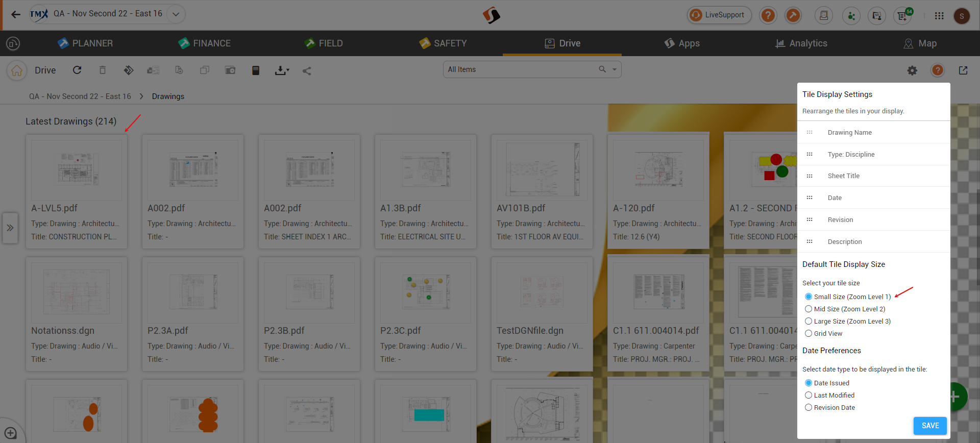
Task: Grab the Date row drag handle
Action: pyautogui.click(x=810, y=198)
